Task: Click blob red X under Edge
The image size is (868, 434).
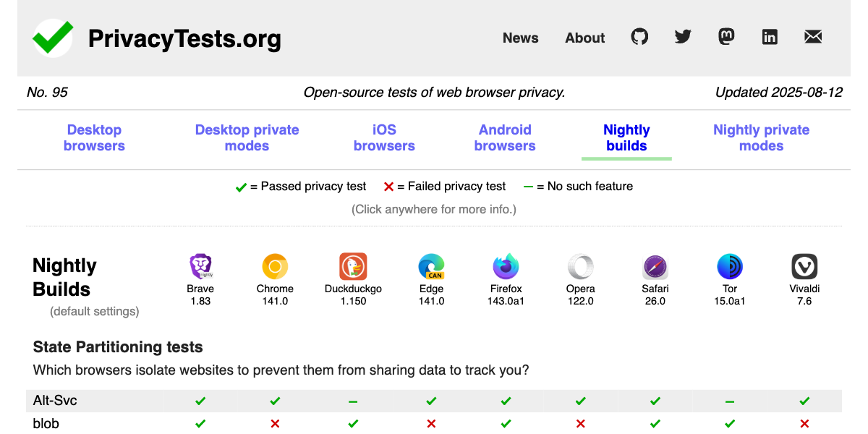Action: click(431, 424)
